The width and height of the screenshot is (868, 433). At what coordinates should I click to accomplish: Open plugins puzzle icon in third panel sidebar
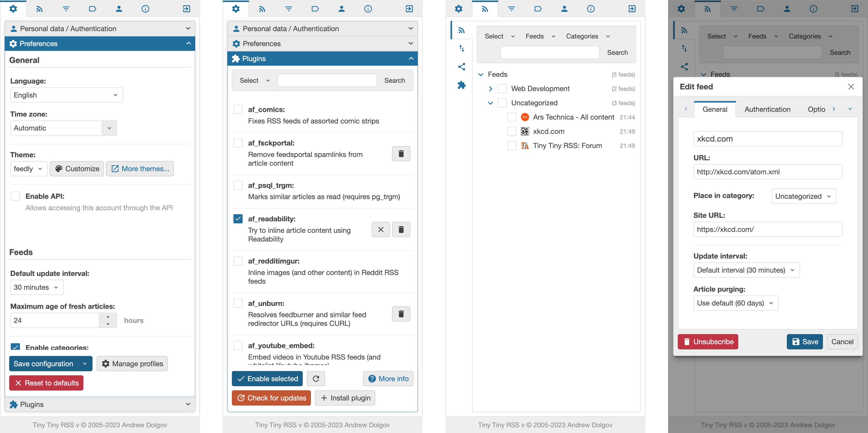pyautogui.click(x=462, y=85)
